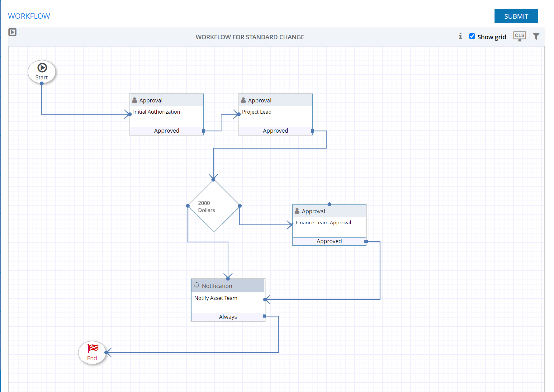Open the WORKFLOW heading link

coord(29,16)
